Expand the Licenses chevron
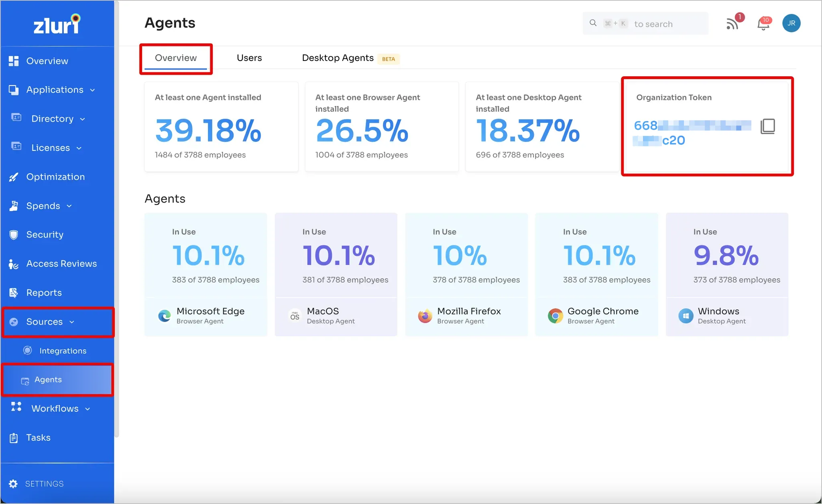This screenshot has width=822, height=504. point(79,148)
